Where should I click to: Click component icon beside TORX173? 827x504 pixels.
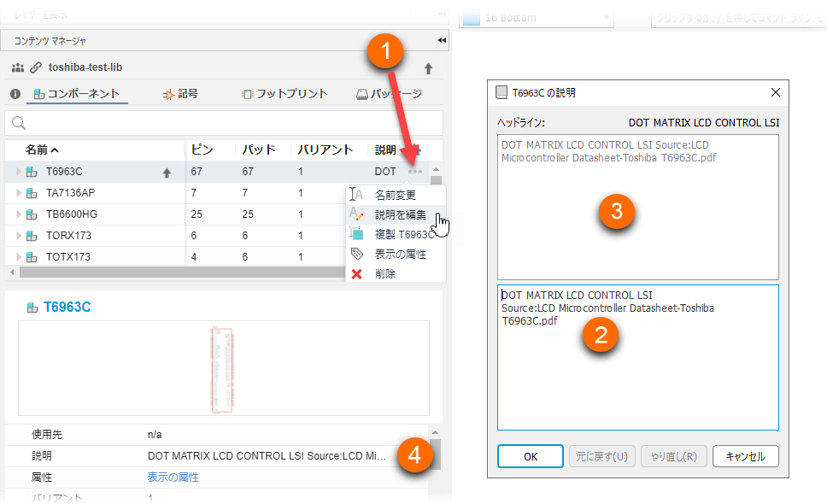pos(32,236)
